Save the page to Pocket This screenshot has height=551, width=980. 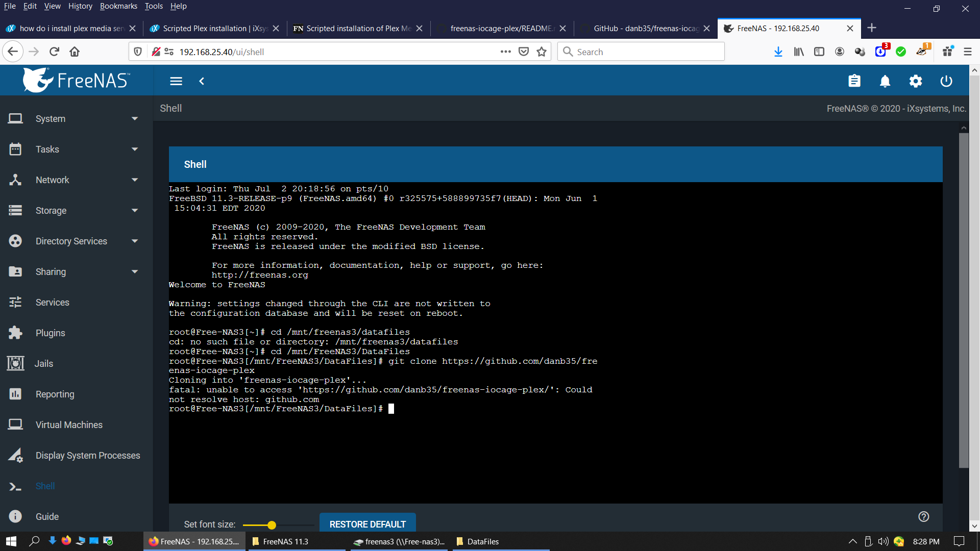[x=524, y=52]
